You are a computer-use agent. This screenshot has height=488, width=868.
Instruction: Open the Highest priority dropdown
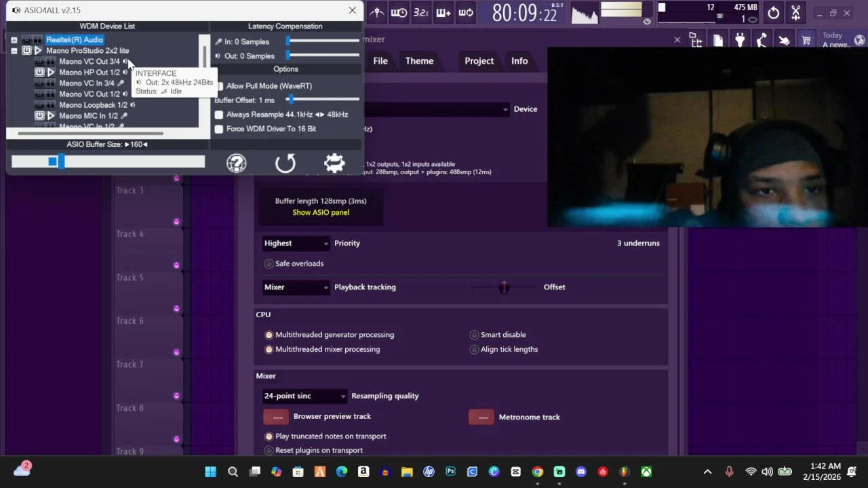coord(296,243)
